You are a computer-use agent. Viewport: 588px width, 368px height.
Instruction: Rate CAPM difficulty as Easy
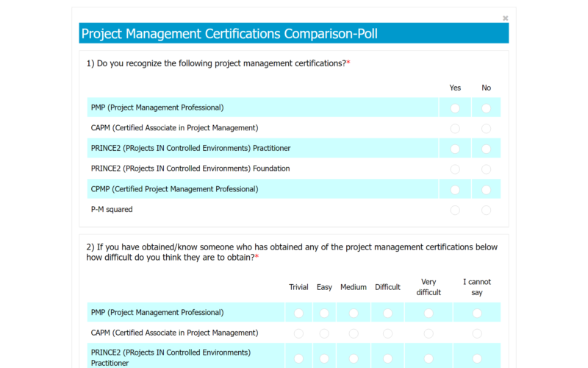(324, 333)
